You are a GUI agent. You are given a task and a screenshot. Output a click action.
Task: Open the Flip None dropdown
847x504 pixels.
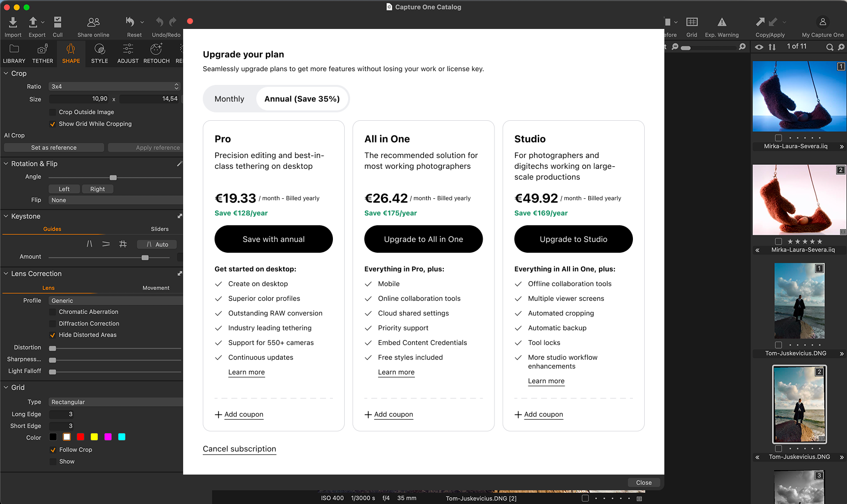116,200
